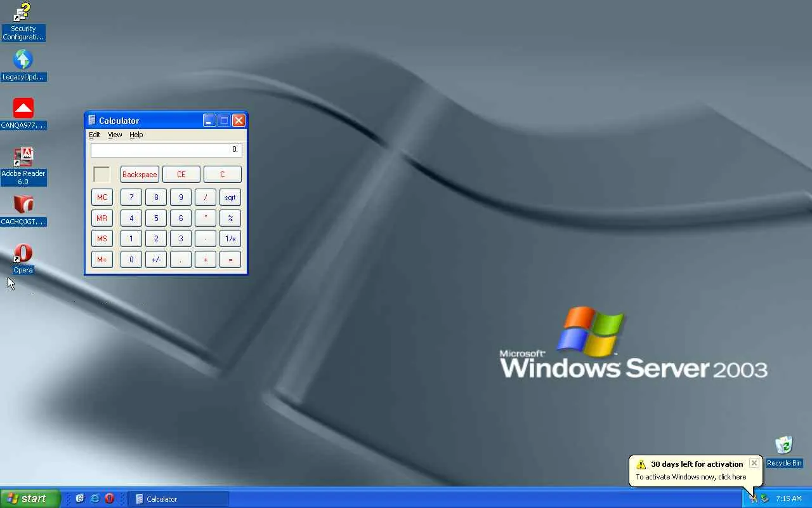This screenshot has height=508, width=812.
Task: Click the digit 6 calculator button
Action: [x=181, y=218]
